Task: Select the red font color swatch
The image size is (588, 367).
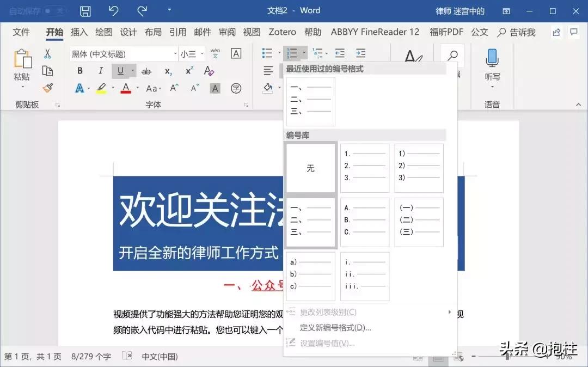Action: 124,88
